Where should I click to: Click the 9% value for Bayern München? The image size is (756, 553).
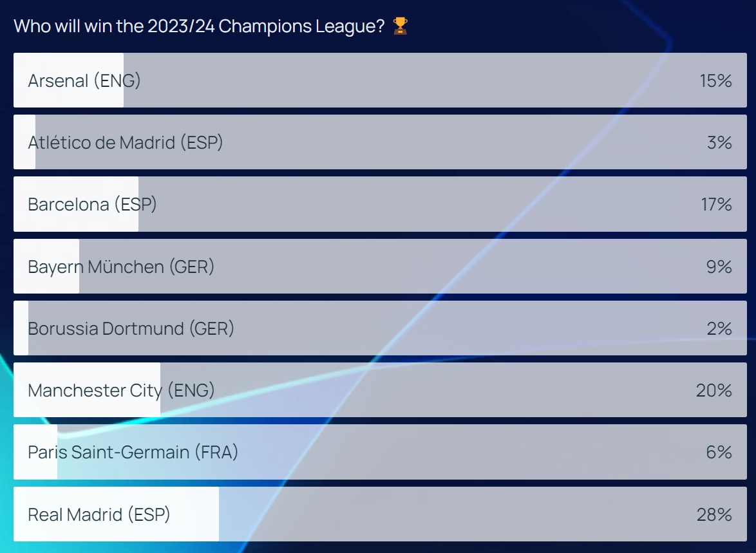tap(719, 266)
